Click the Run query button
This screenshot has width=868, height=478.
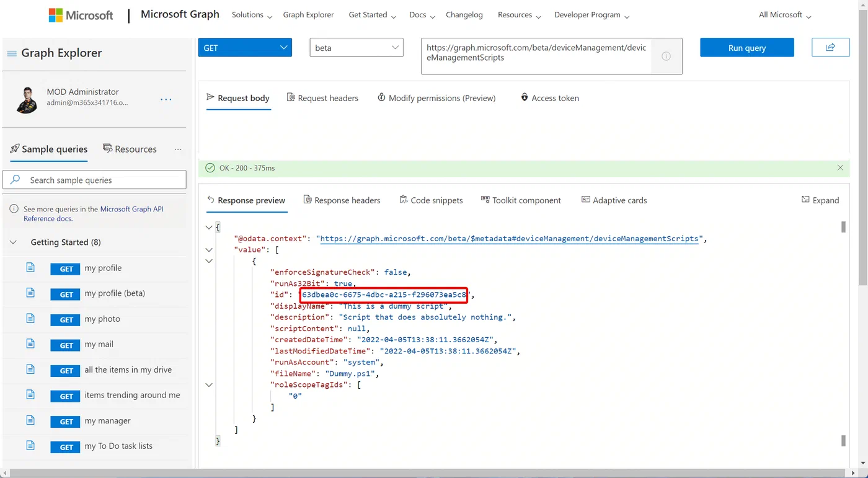coord(747,48)
